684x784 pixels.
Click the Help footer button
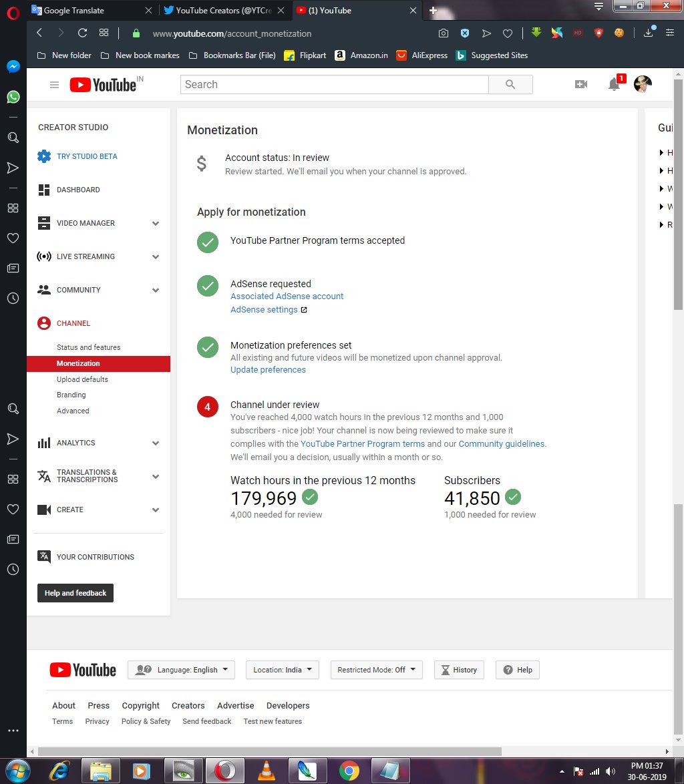[518, 670]
